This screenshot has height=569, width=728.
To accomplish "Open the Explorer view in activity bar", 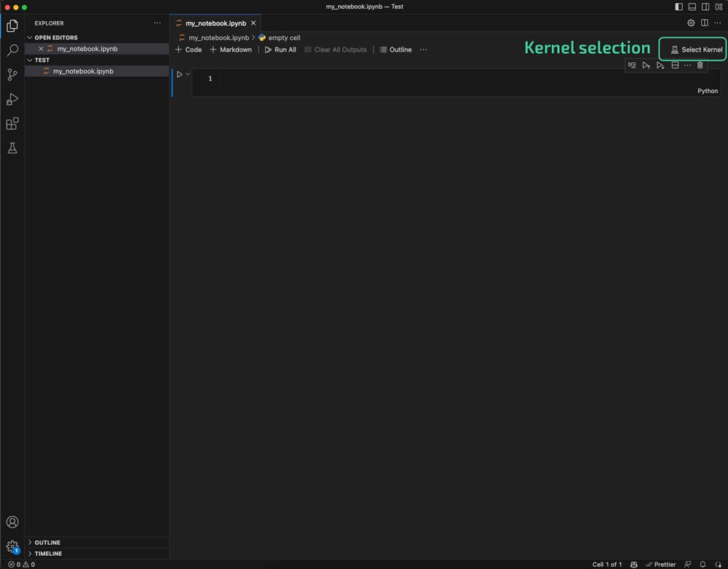I will point(12,25).
